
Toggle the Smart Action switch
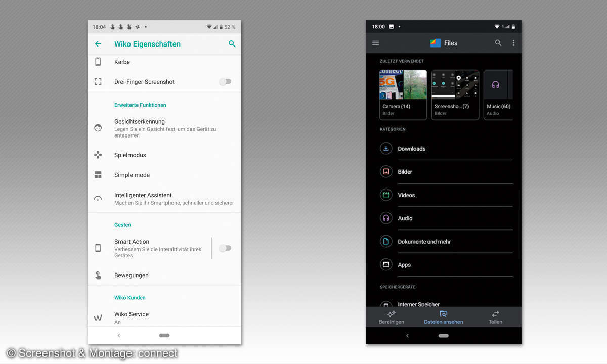pos(225,248)
